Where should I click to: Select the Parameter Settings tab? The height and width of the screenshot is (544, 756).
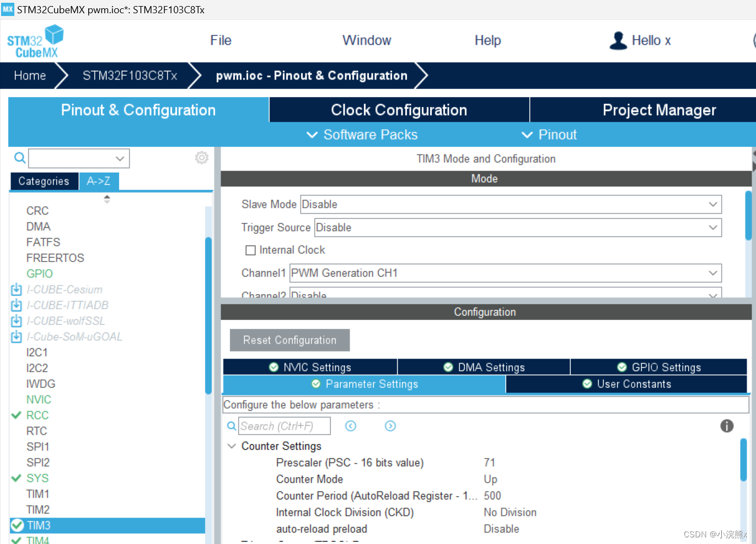click(x=364, y=384)
